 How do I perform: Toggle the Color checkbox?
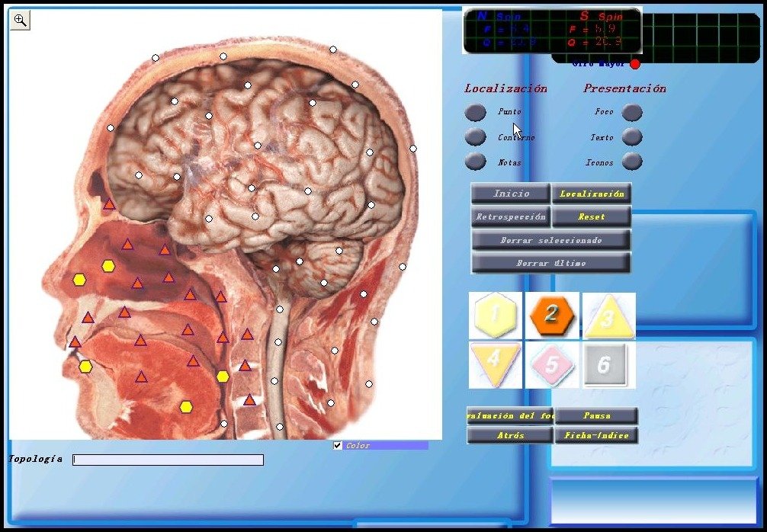point(338,445)
